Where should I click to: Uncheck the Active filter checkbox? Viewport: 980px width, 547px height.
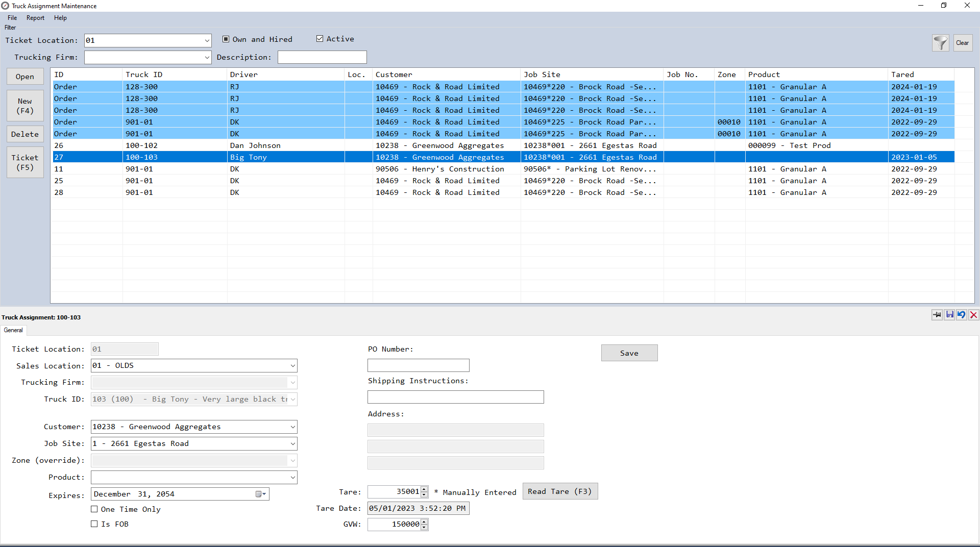320,39
